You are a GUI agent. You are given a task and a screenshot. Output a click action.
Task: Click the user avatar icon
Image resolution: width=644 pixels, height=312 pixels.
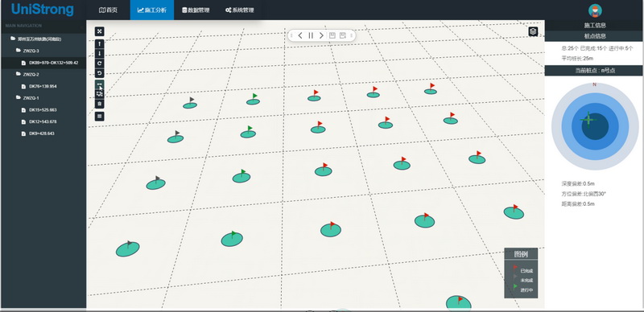[595, 10]
